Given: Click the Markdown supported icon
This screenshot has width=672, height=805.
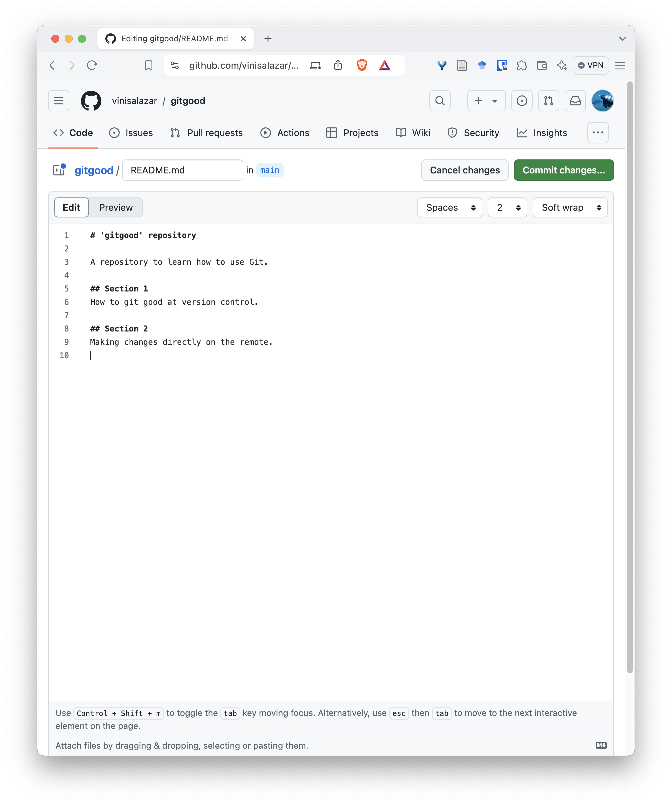Looking at the screenshot, I should click(601, 745).
